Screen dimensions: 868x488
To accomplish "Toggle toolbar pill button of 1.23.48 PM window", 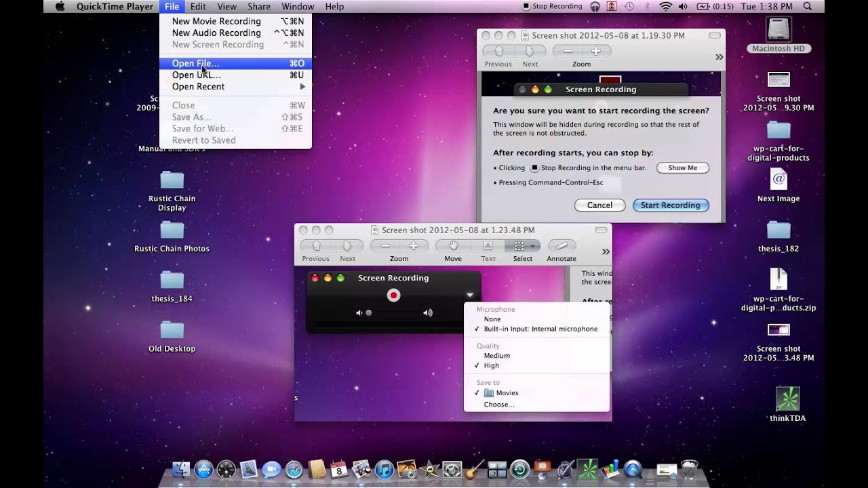I will [x=601, y=230].
